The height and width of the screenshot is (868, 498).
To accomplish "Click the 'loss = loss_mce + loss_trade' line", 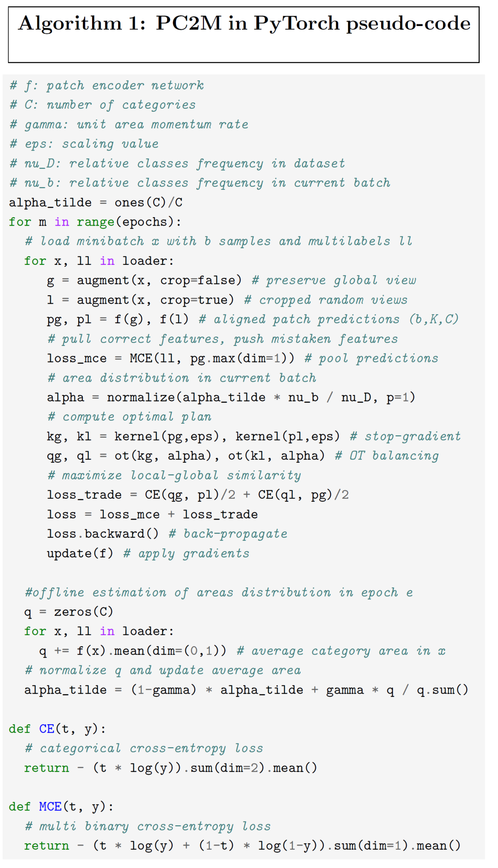I will tap(152, 514).
